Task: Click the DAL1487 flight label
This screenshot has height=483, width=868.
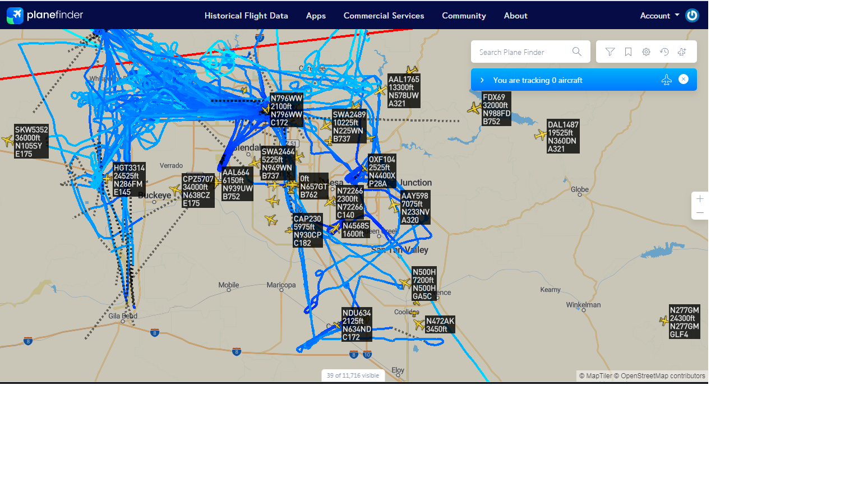Action: pyautogui.click(x=563, y=137)
